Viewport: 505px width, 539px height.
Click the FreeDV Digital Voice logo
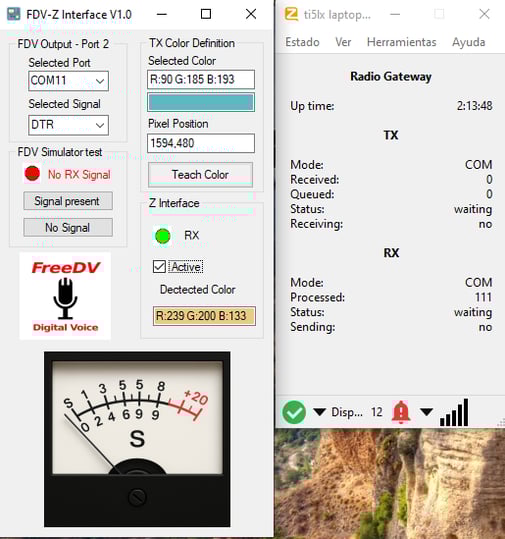(x=65, y=296)
